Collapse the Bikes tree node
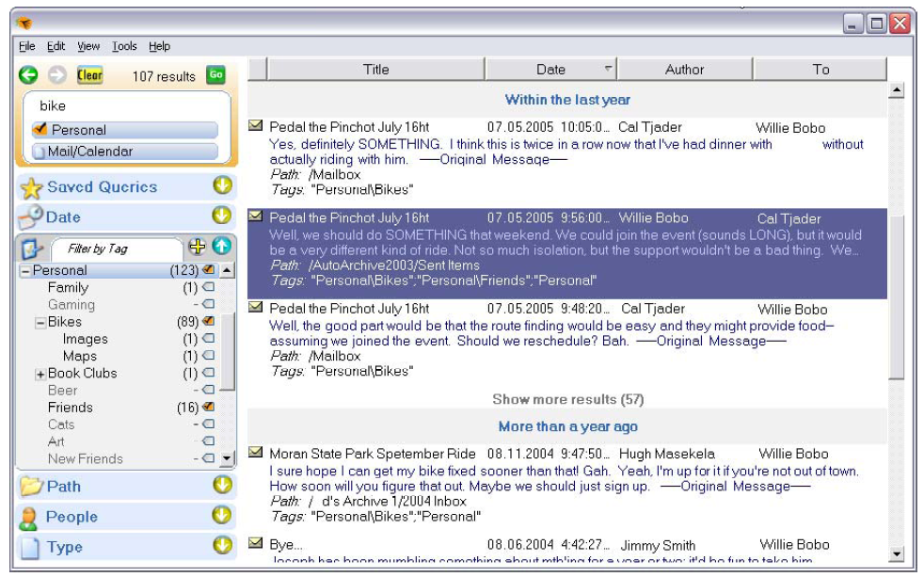Viewport: 924px width, 577px height. click(40, 323)
